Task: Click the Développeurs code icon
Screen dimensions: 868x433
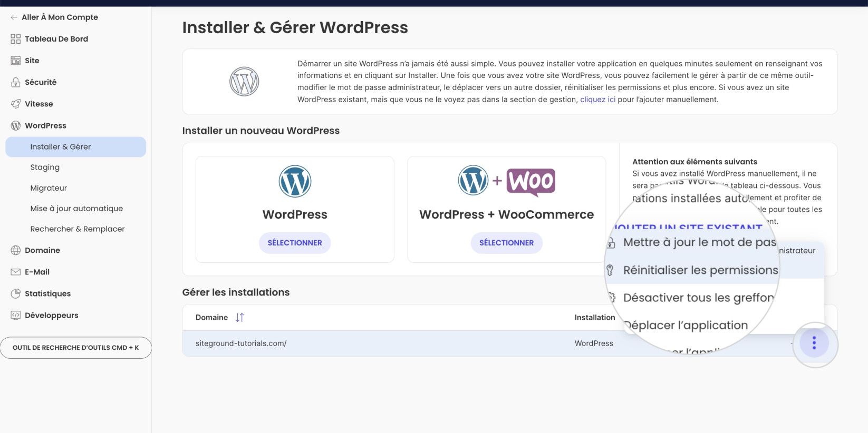Action: (x=16, y=315)
